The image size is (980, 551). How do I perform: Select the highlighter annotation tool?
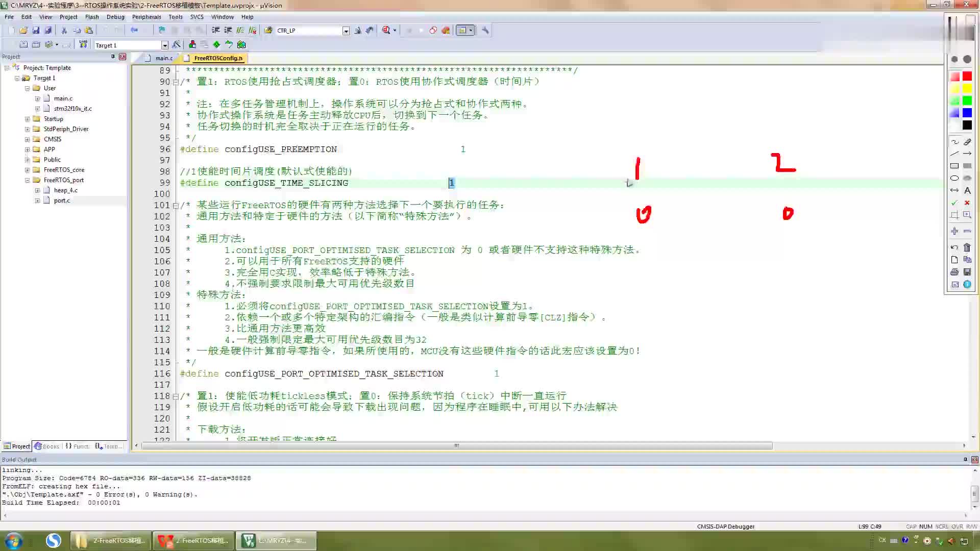[967, 142]
